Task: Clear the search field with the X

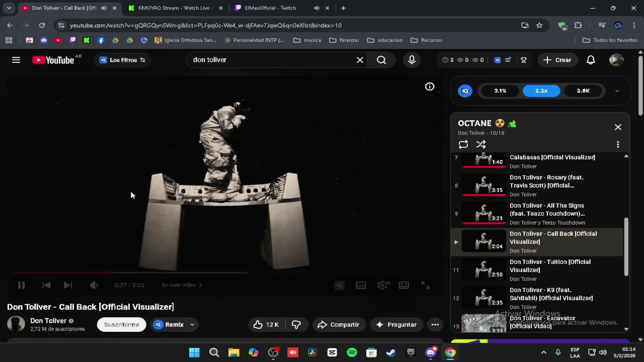Action: [360, 60]
